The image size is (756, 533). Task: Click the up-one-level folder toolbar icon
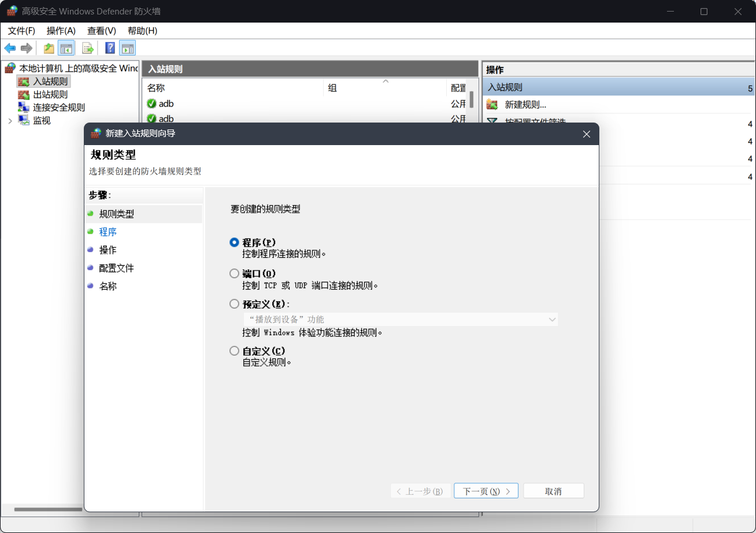tap(49, 48)
